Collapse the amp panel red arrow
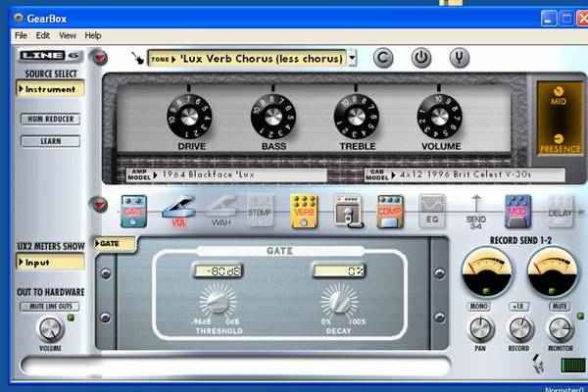The image size is (588, 392). (100, 58)
